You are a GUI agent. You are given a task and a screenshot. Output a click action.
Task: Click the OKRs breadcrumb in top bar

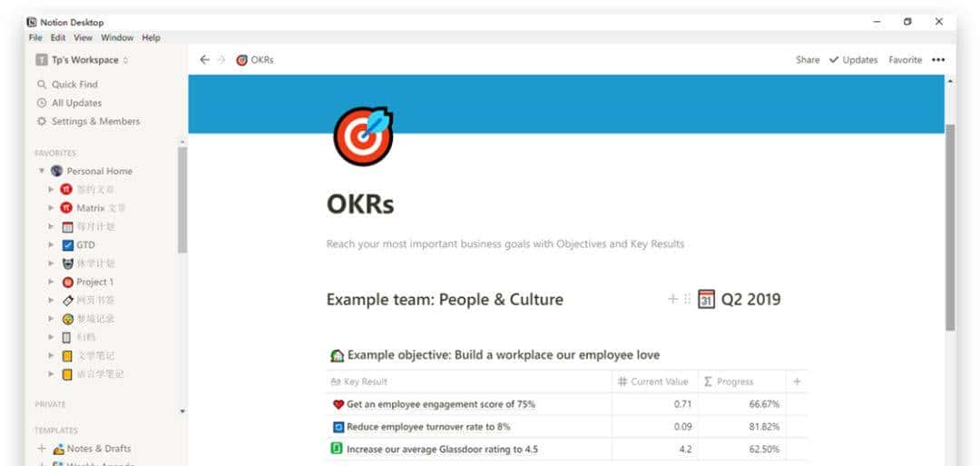pos(255,60)
